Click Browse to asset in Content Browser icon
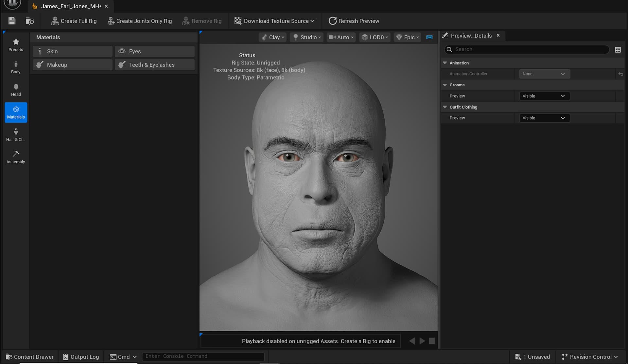Image resolution: width=628 pixels, height=364 pixels. point(29,21)
